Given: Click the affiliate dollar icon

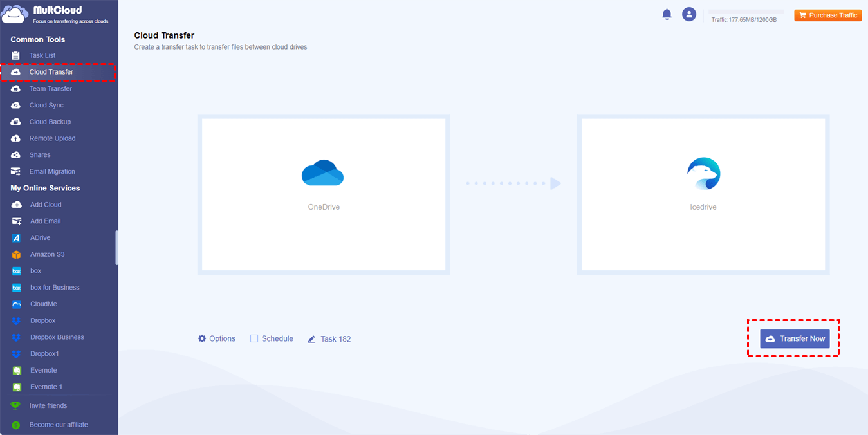Looking at the screenshot, I should coord(16,425).
